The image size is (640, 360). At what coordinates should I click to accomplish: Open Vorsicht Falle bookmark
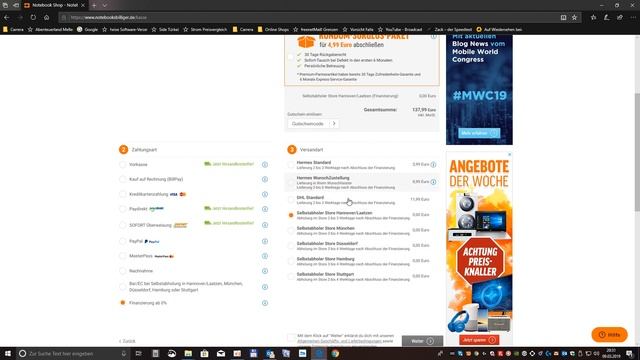358,29
